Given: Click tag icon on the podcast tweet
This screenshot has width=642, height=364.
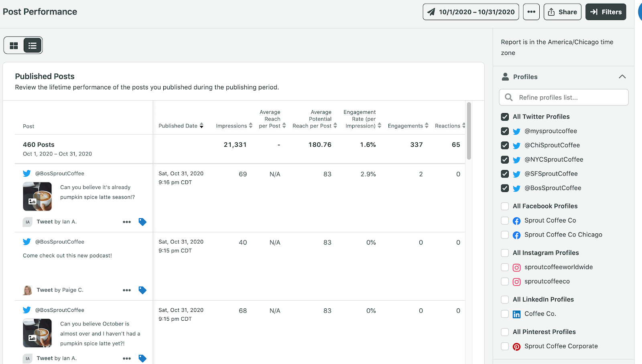Looking at the screenshot, I should [x=142, y=290].
